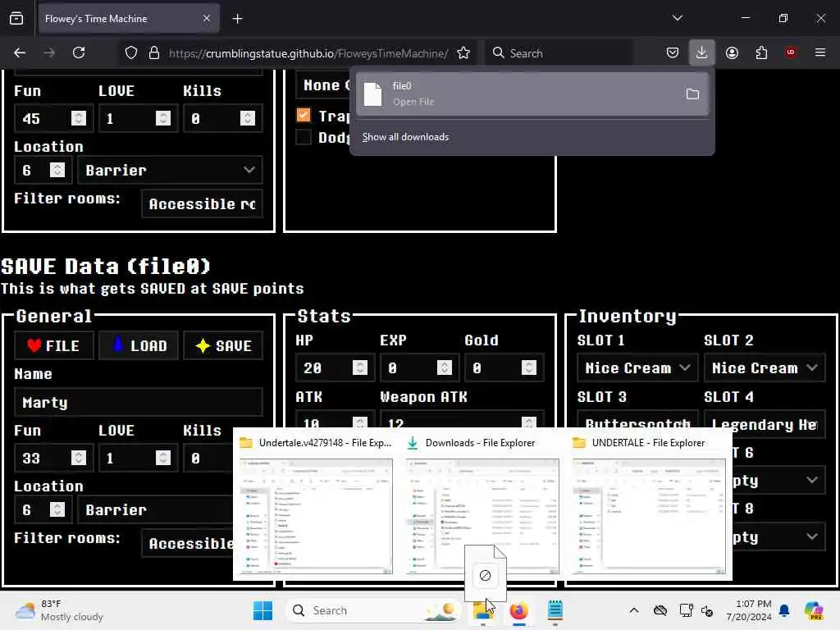Open a new browser tab
Image resolution: width=840 pixels, height=630 pixels.
click(x=237, y=19)
